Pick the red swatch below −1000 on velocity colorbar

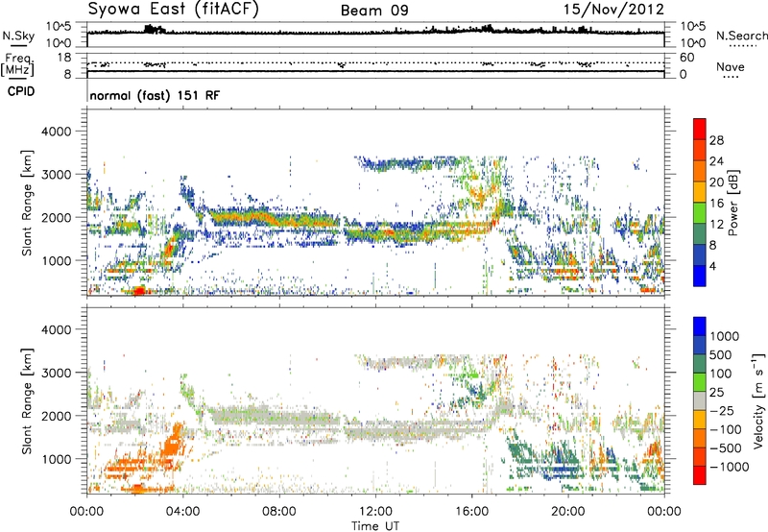point(700,475)
